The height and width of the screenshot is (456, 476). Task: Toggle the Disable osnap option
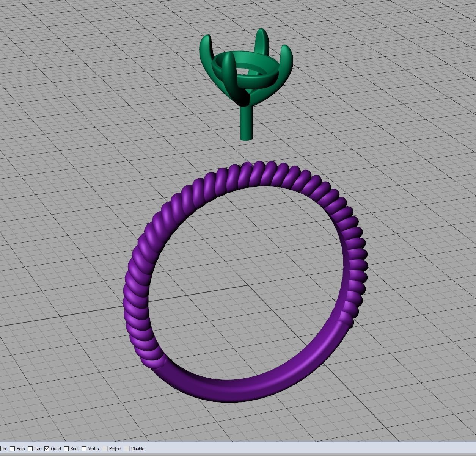(x=127, y=449)
